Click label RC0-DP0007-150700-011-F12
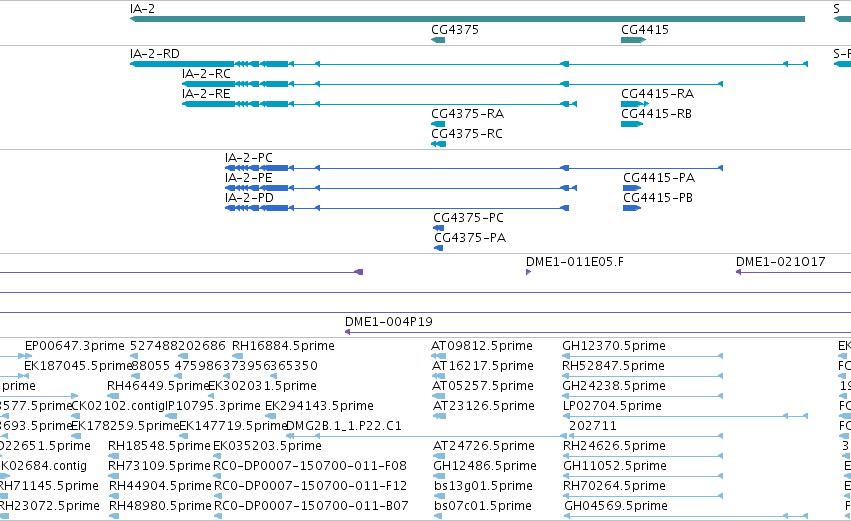 point(310,487)
